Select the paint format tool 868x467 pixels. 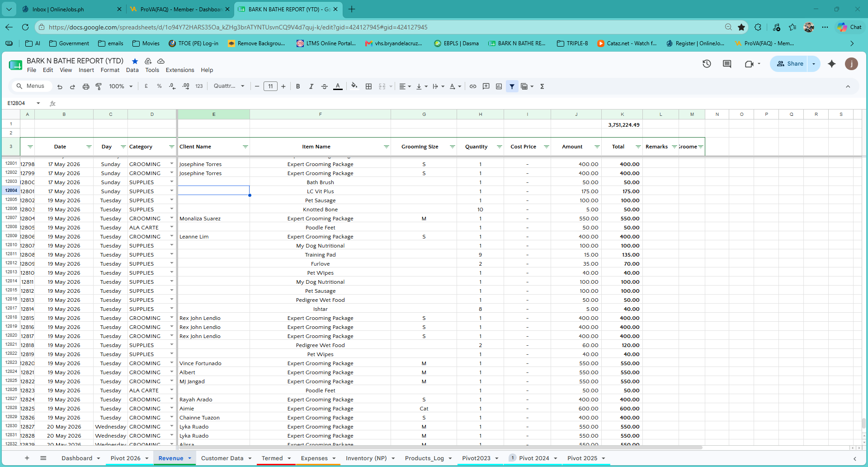click(x=99, y=86)
